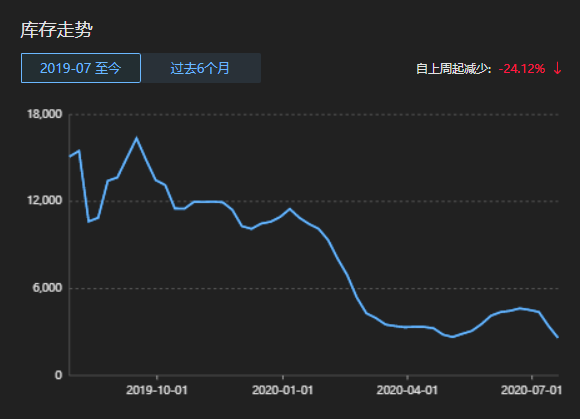The height and width of the screenshot is (419, 580).
Task: Click the 2019-10-01 axis date label
Action: tap(157, 390)
